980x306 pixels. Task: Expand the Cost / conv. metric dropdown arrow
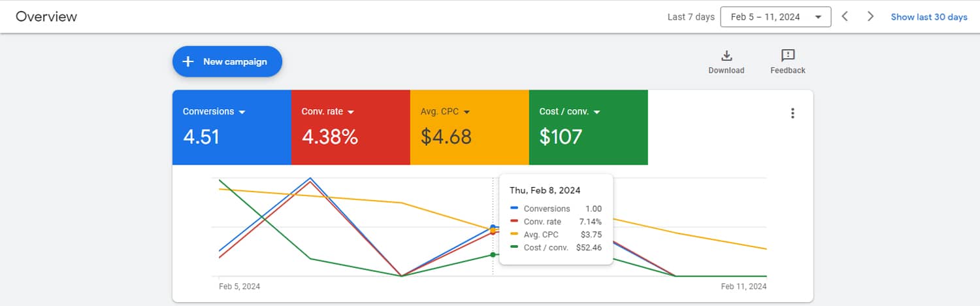tap(597, 112)
